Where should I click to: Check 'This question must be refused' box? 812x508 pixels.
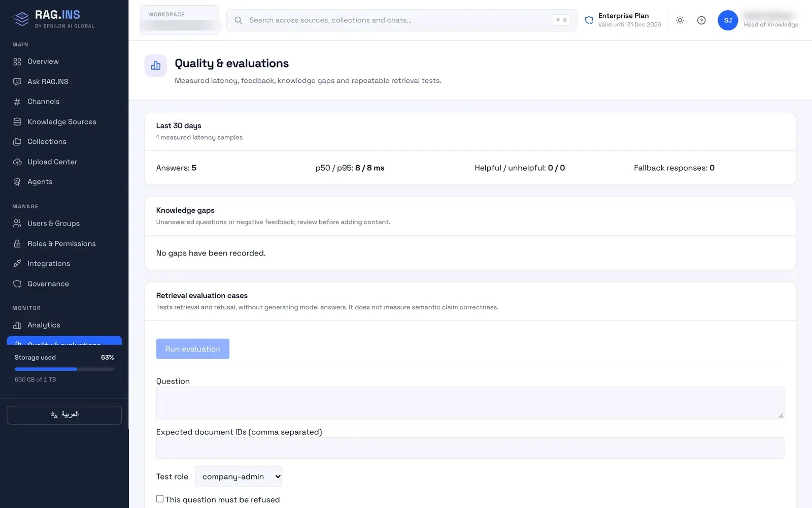(160, 499)
